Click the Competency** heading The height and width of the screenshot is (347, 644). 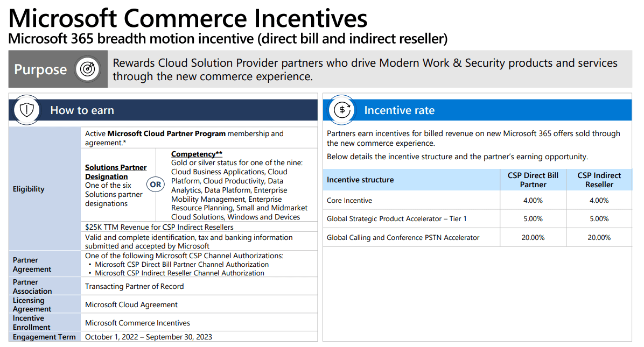[x=197, y=154]
